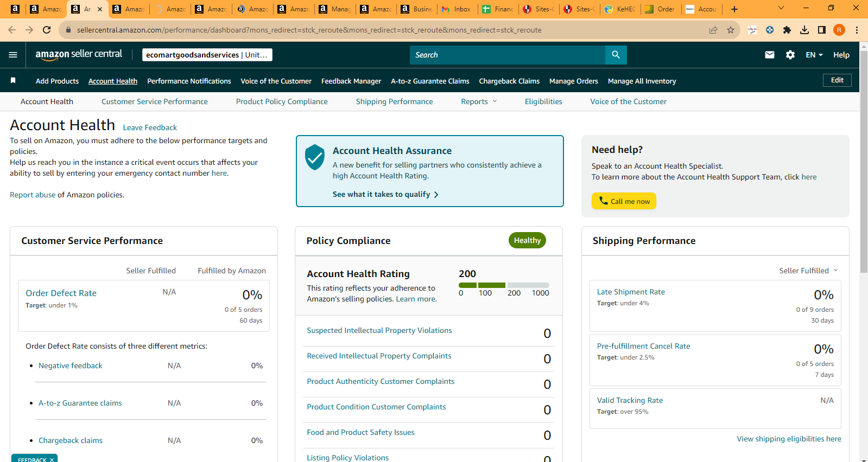Select Eligibilities tab
The width and height of the screenshot is (868, 462).
pos(543,101)
